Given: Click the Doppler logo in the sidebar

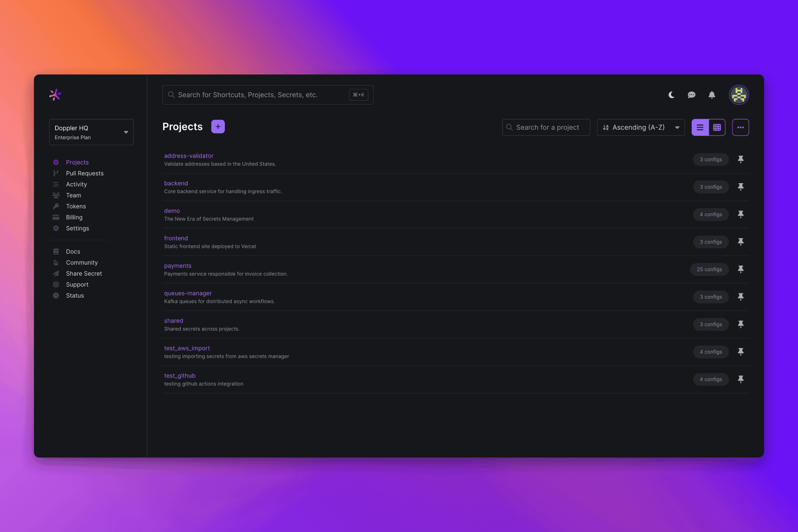Looking at the screenshot, I should (x=55, y=95).
